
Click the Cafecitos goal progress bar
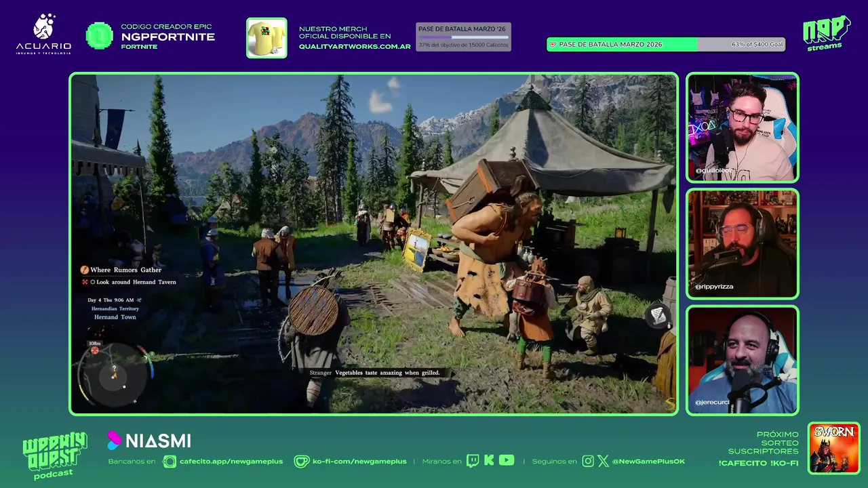pyautogui.click(x=463, y=37)
